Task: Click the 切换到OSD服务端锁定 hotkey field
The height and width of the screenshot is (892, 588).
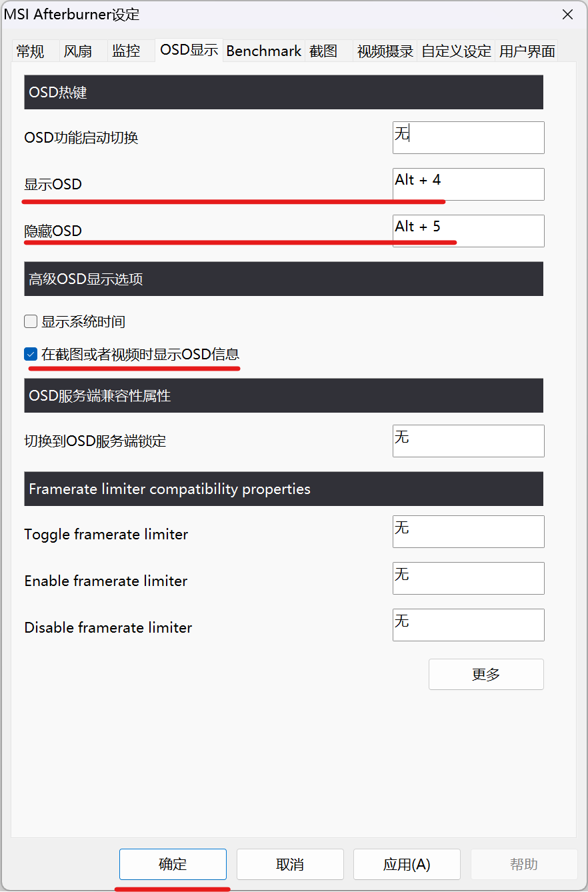Action: tap(468, 441)
